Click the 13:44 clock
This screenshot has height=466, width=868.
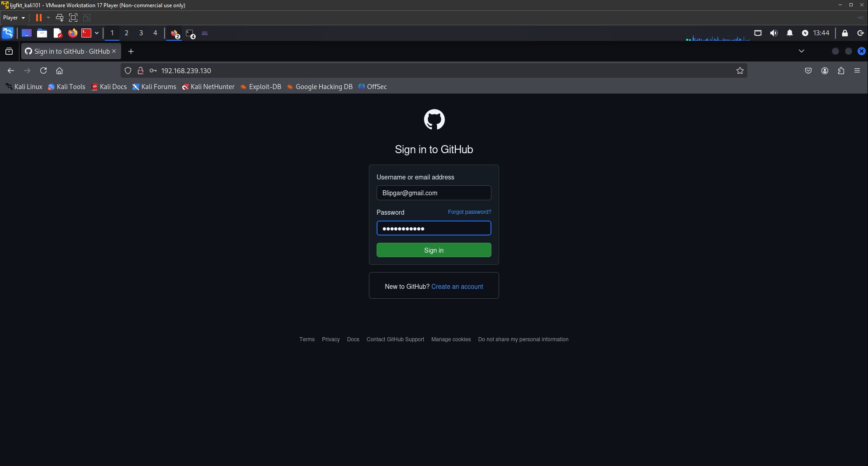pos(821,33)
